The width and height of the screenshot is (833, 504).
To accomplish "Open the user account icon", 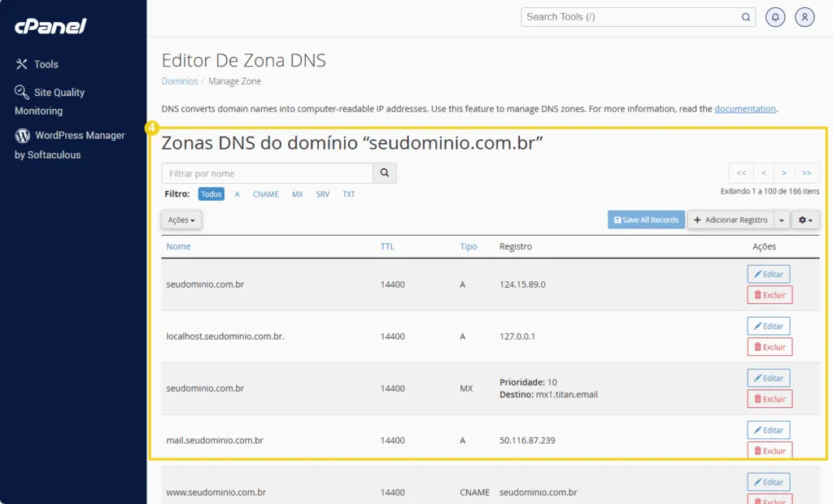I will [x=805, y=17].
